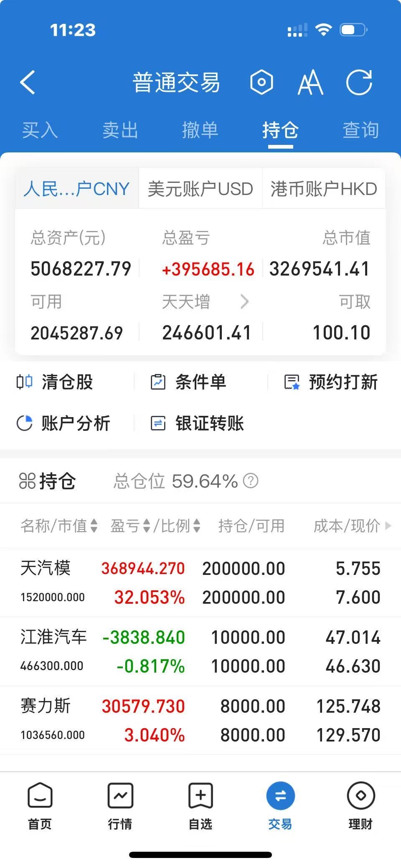
Task: Tap 江淮汽车 ratio -0.817%
Action: [x=151, y=666]
